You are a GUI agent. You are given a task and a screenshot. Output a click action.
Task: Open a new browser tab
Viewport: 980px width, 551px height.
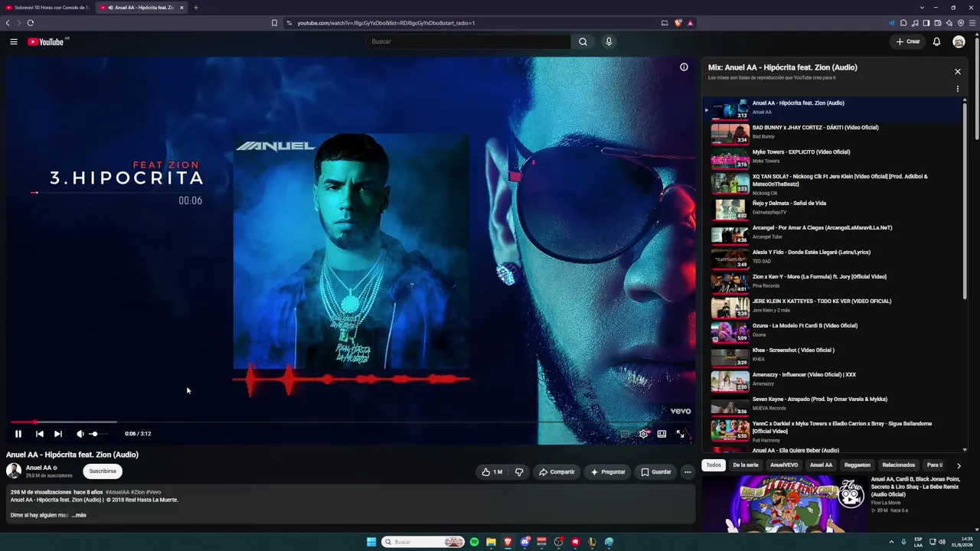click(x=195, y=8)
